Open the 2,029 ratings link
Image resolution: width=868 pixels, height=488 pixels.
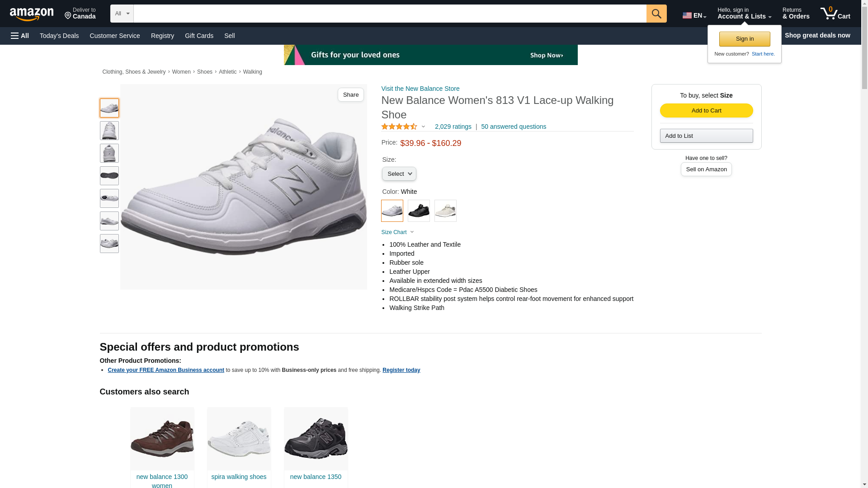pyautogui.click(x=453, y=127)
